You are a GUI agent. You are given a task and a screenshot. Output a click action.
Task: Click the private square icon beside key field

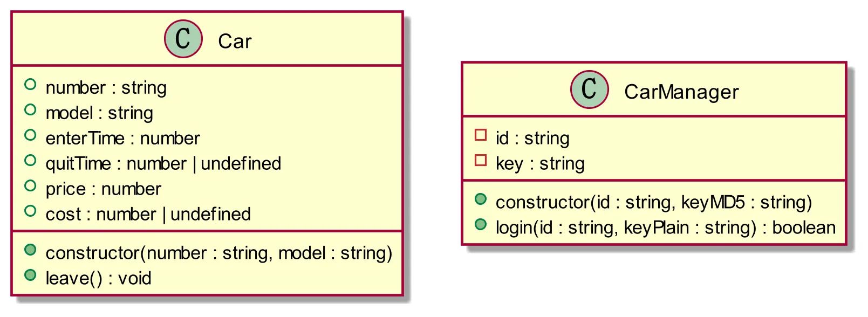[481, 161]
